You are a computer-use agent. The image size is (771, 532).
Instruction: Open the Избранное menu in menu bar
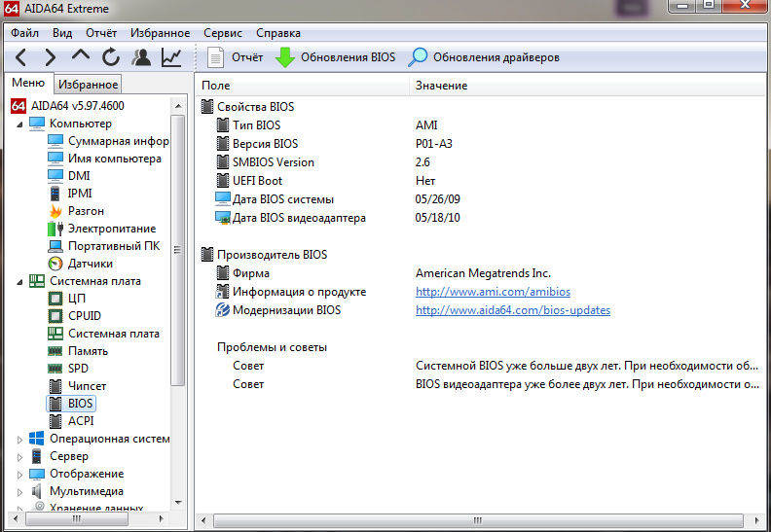tap(160, 33)
